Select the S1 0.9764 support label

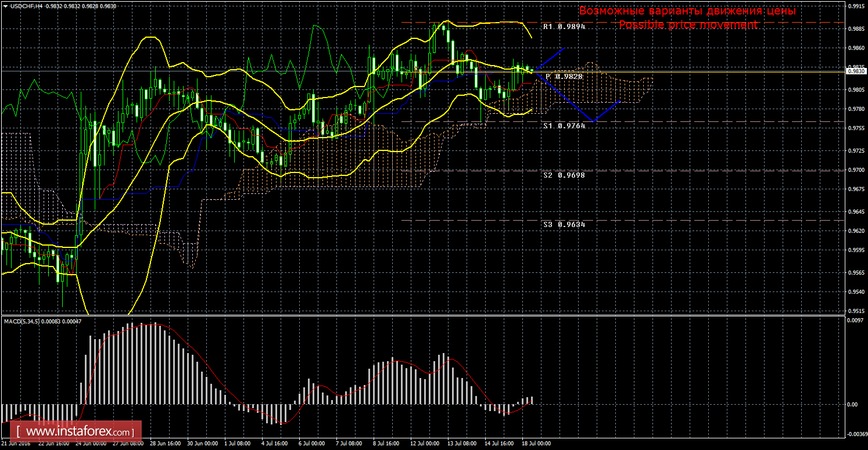pos(564,125)
